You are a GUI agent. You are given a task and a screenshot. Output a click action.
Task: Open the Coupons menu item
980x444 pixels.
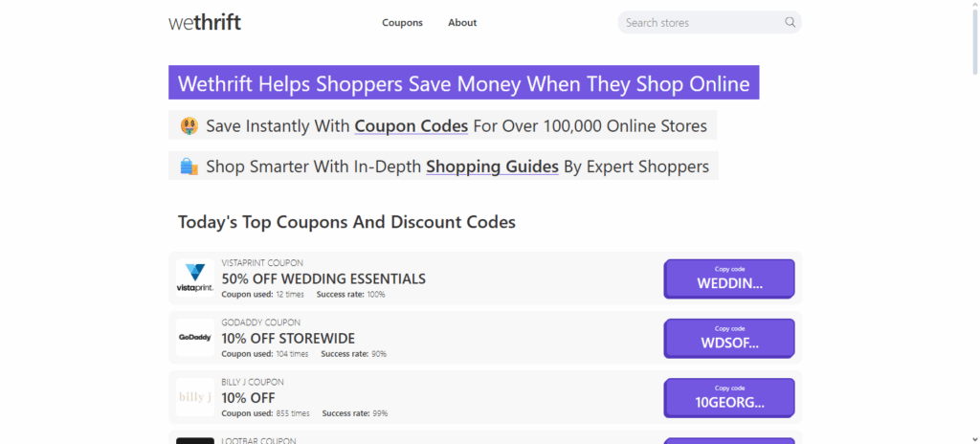(402, 22)
